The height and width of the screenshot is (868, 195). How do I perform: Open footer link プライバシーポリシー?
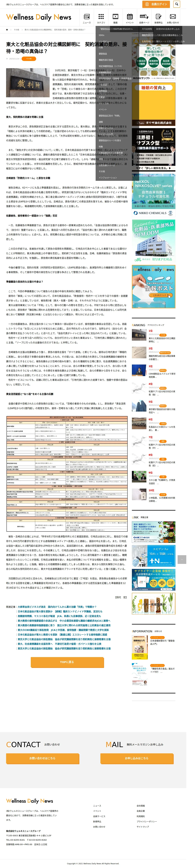click(147, 822)
